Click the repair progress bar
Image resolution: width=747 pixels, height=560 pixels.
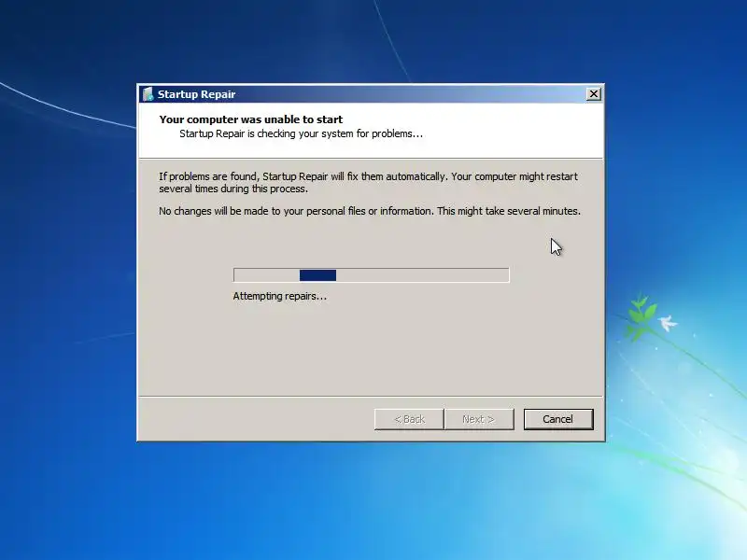pyautogui.click(x=371, y=274)
